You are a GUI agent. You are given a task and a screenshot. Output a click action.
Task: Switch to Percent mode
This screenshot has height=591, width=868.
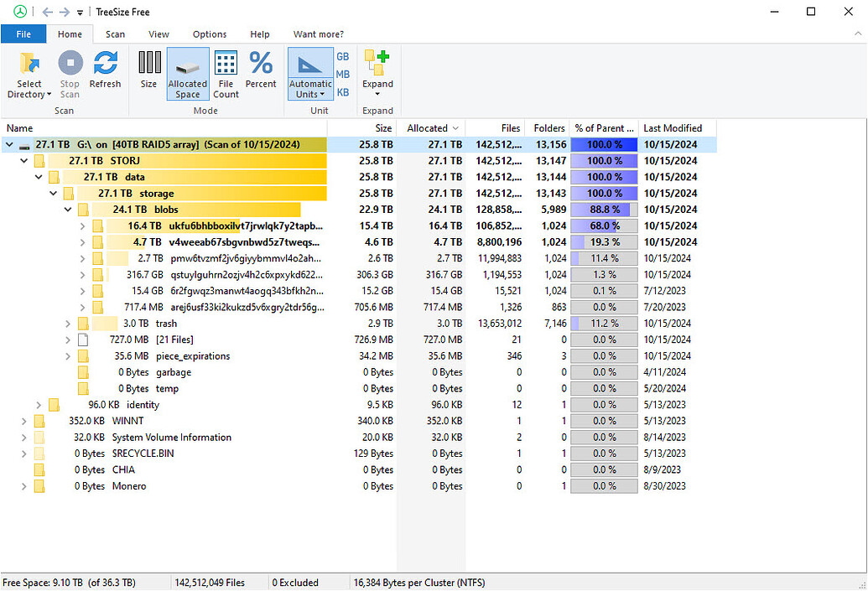(x=261, y=70)
